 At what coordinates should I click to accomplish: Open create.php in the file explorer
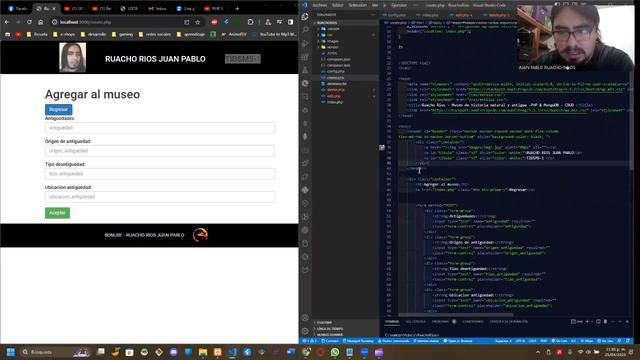[x=335, y=78]
